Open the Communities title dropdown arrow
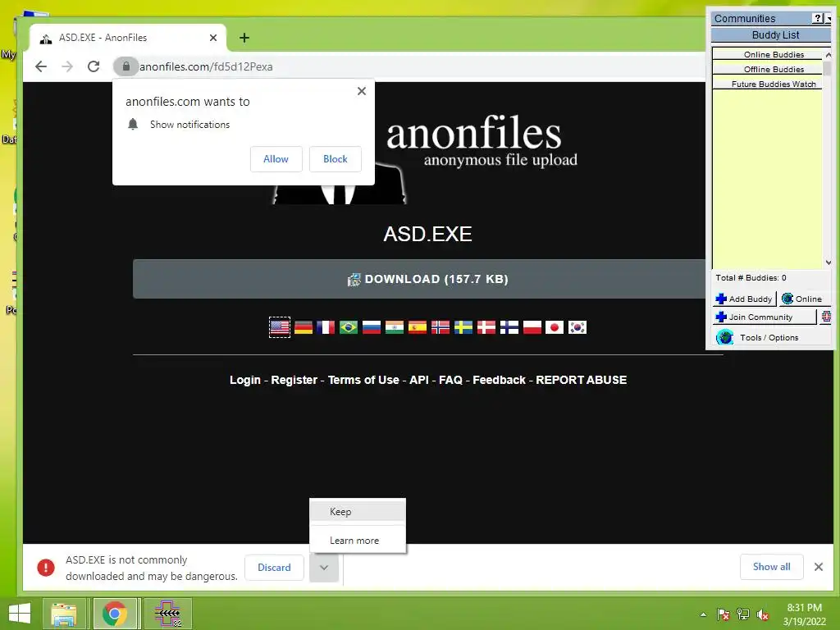Image resolution: width=840 pixels, height=630 pixels. tap(829, 18)
